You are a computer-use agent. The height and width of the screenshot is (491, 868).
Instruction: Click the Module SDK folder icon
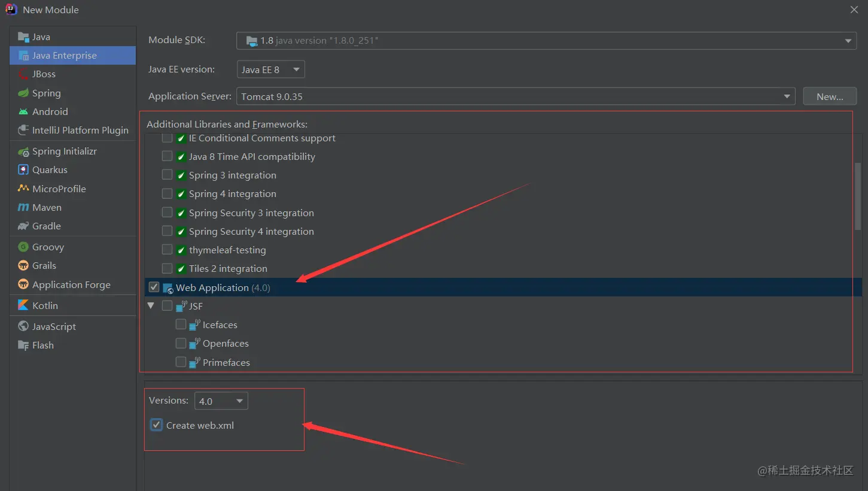(251, 41)
